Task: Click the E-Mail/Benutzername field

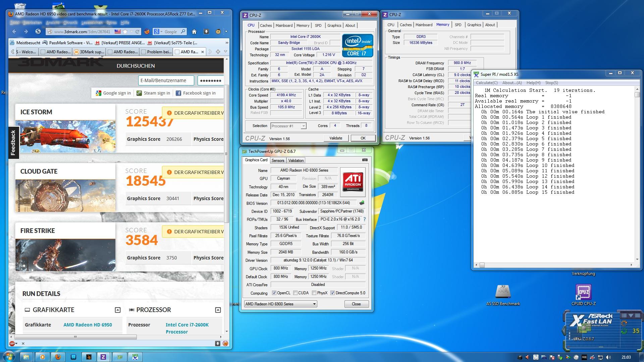Action: (166, 80)
